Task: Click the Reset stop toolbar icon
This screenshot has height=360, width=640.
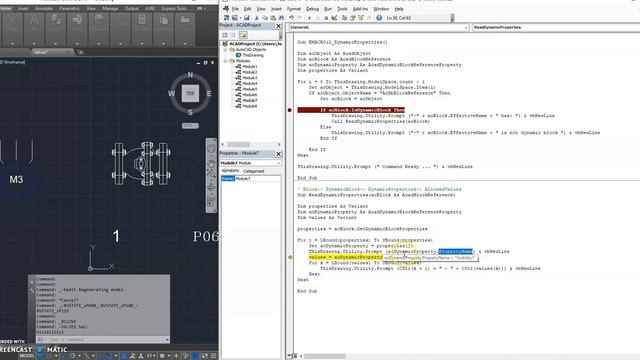Action: coord(326,18)
